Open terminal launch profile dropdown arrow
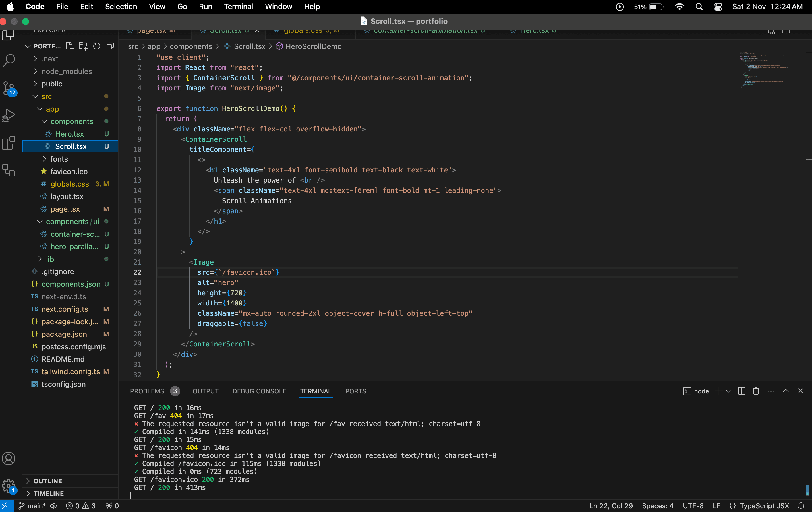812x512 pixels. (x=728, y=391)
